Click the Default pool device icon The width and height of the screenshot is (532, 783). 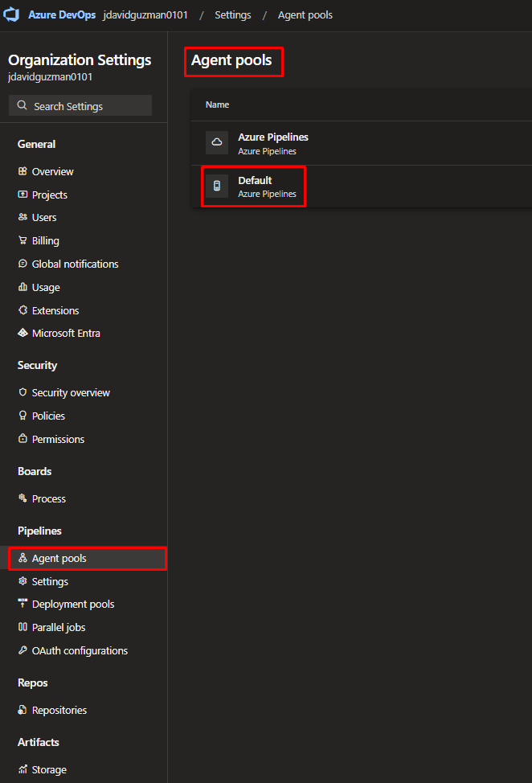[x=216, y=186]
